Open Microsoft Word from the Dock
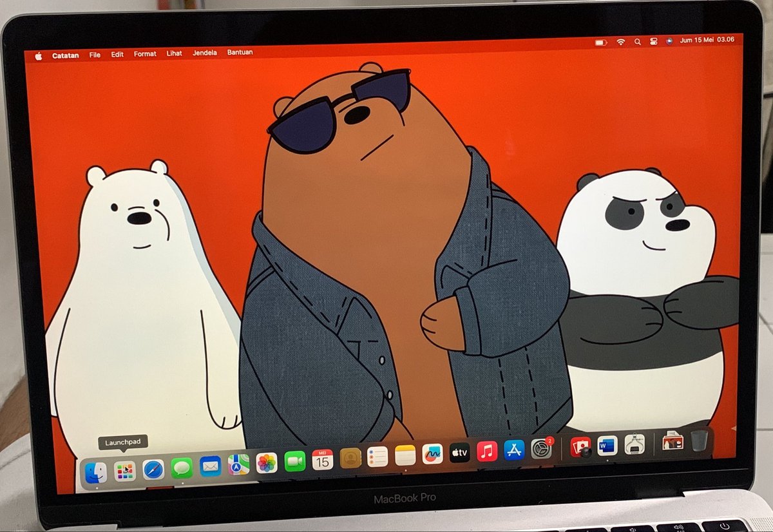 (x=607, y=446)
